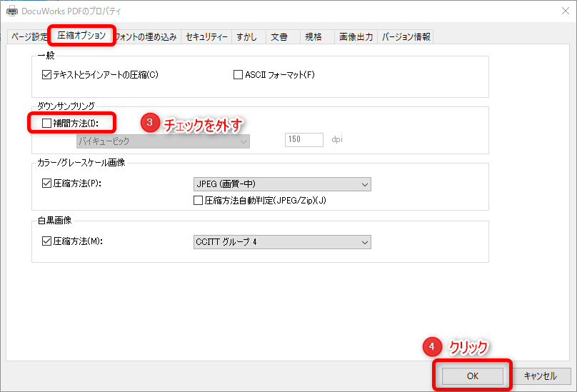This screenshot has height=392, width=577.
Task: Select the 規格 tab
Action: [x=313, y=36]
